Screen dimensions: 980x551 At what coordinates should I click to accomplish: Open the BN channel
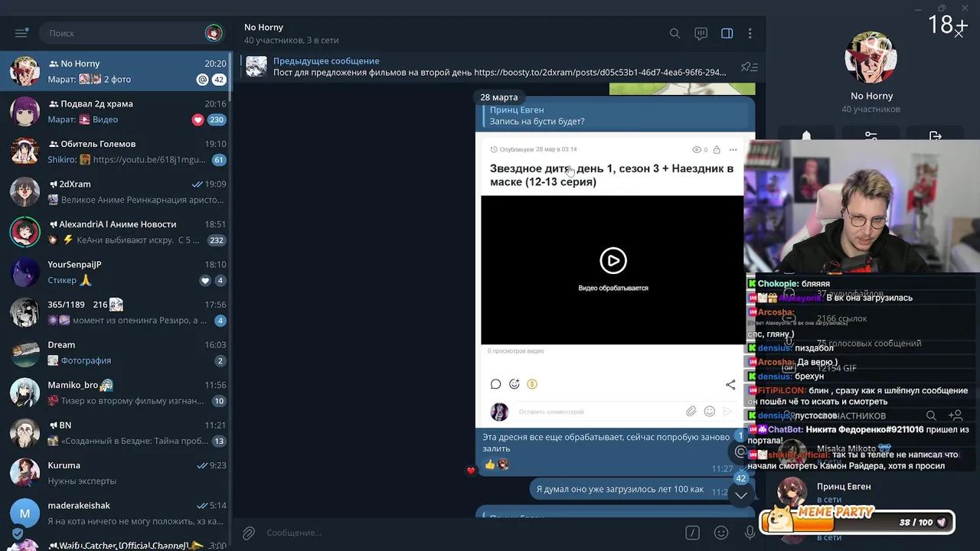[116, 432]
